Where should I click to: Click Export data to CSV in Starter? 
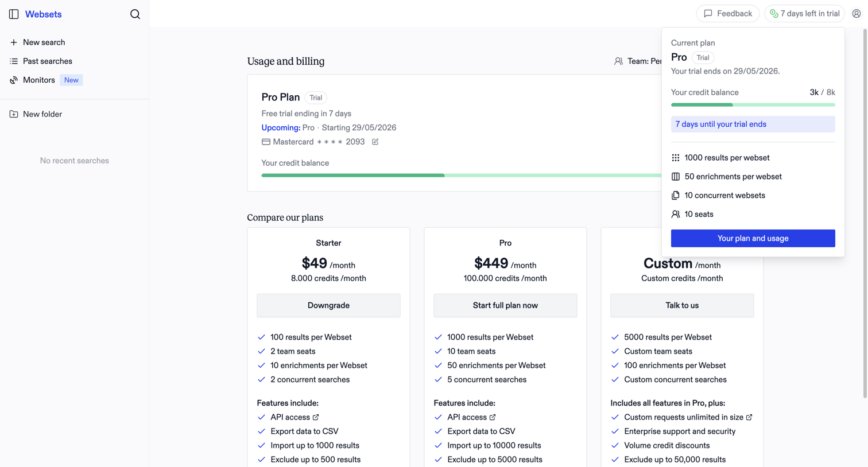[304, 431]
